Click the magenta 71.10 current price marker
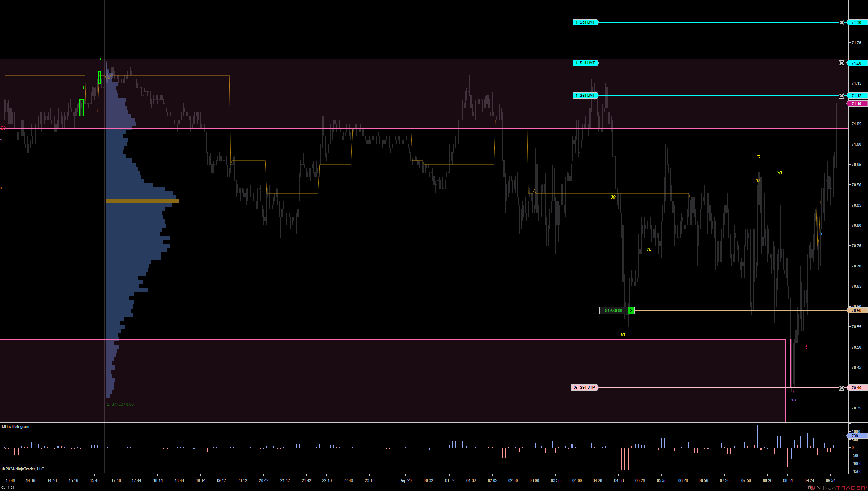Image resolution: width=868 pixels, height=491 pixels. point(857,104)
